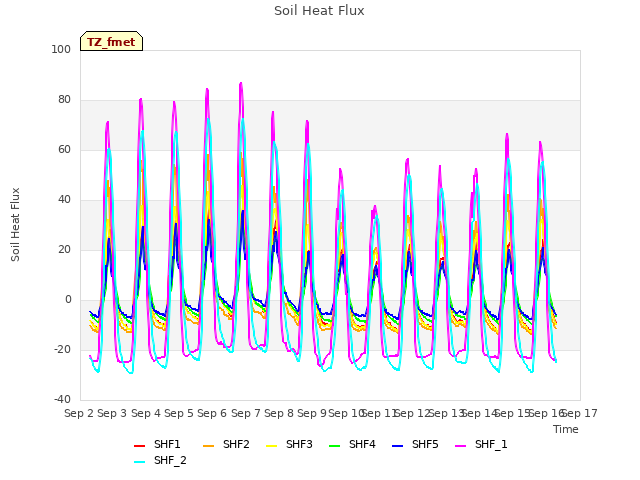Click the Sep 17 x-axis label

[x=580, y=413]
